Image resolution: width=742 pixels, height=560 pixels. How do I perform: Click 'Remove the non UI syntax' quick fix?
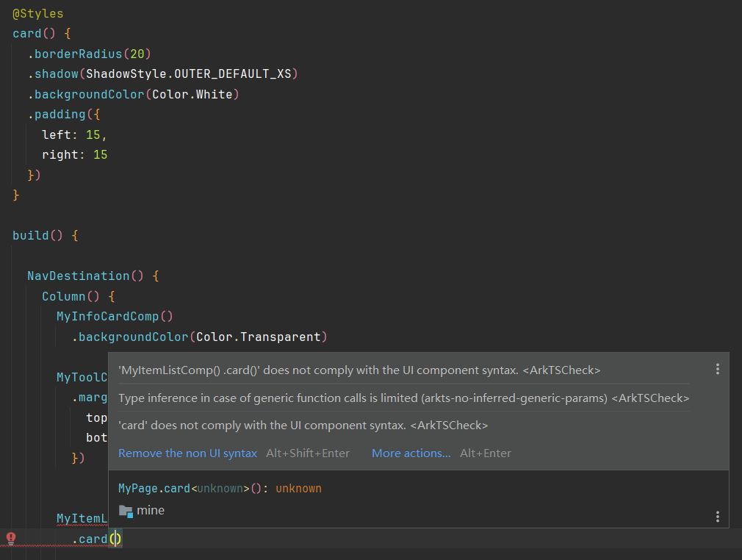(x=187, y=453)
